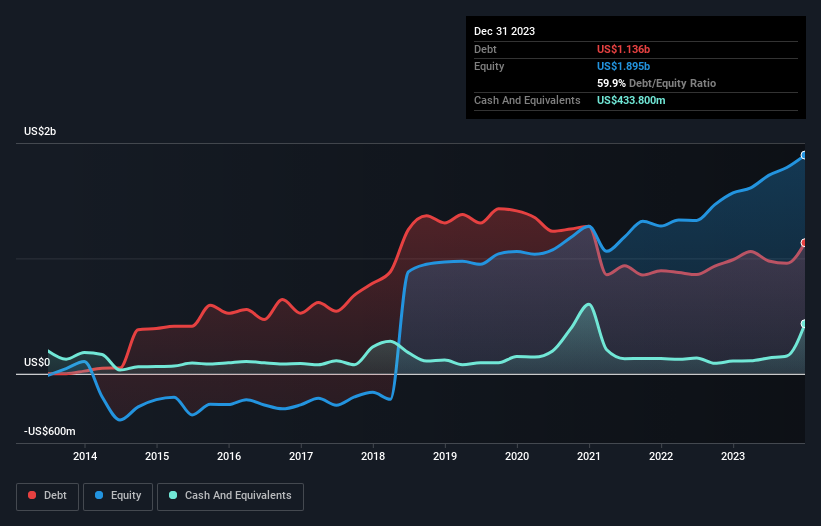Click the US$2b y-axis label
The height and width of the screenshot is (526, 821).
pos(40,131)
